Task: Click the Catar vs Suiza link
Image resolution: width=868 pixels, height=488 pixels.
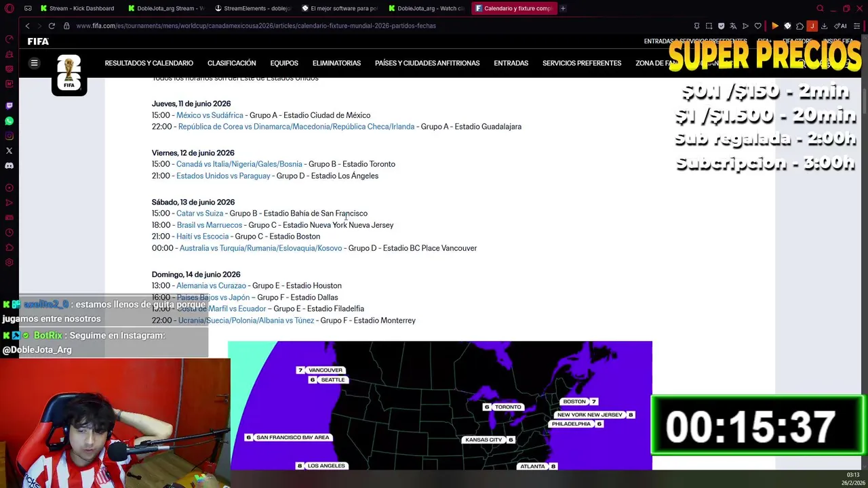Action: click(x=199, y=213)
